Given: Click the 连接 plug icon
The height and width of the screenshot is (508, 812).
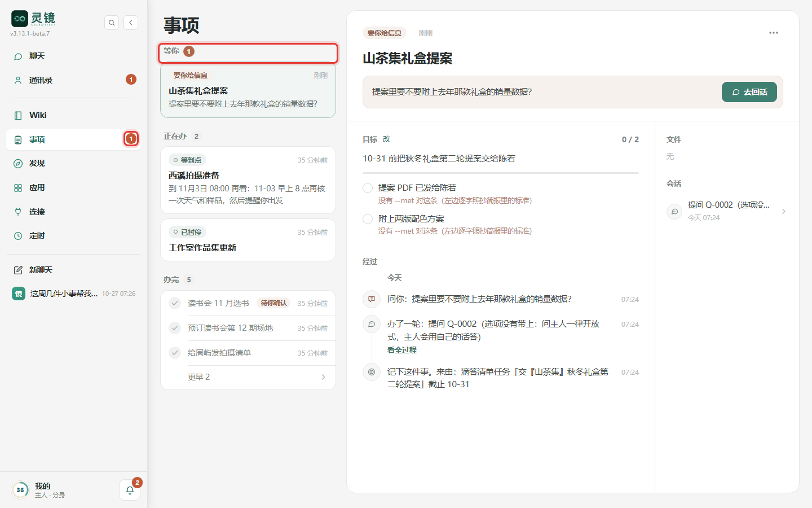Looking at the screenshot, I should [18, 212].
